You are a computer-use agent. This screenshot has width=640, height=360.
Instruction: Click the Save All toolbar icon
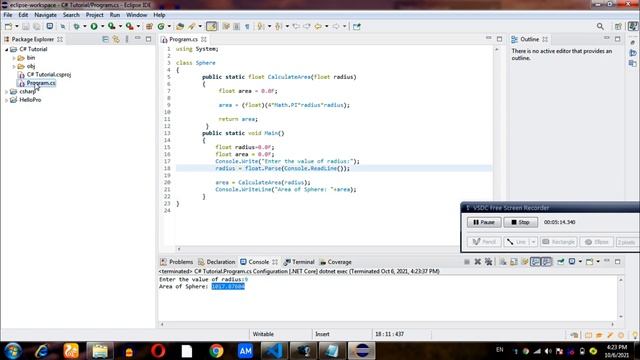(37, 27)
